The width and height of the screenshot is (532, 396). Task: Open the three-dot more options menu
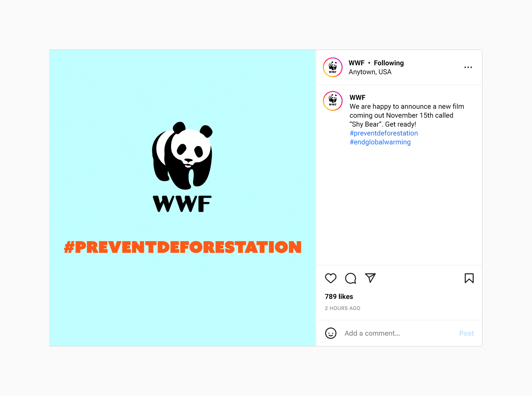468,67
